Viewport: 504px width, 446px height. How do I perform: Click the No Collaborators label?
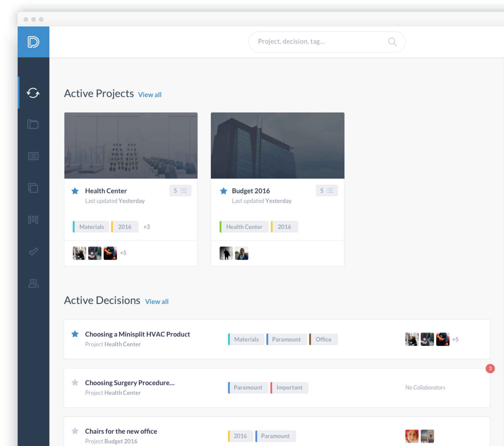(x=425, y=388)
